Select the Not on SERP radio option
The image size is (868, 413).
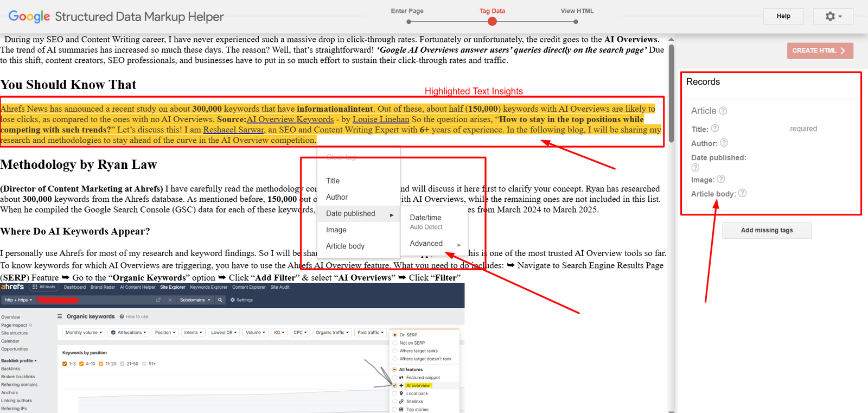(395, 343)
